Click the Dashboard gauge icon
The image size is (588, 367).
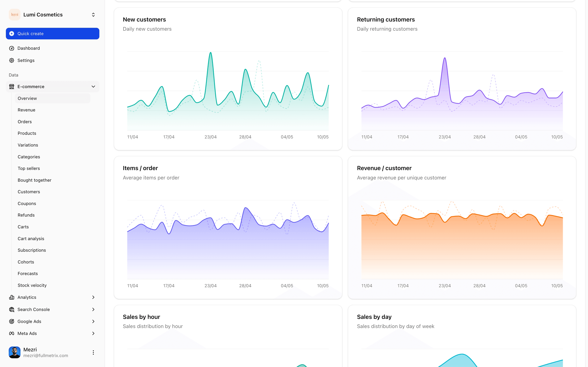click(12, 48)
